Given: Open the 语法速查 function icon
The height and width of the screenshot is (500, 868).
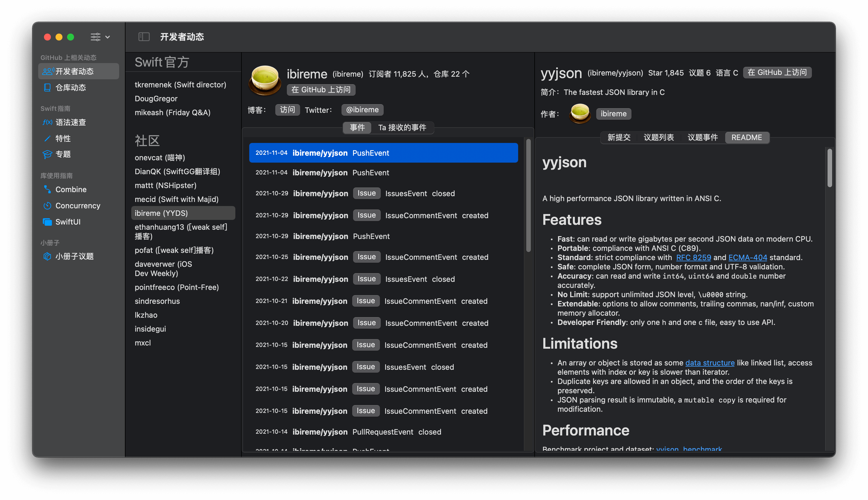Looking at the screenshot, I should (47, 122).
